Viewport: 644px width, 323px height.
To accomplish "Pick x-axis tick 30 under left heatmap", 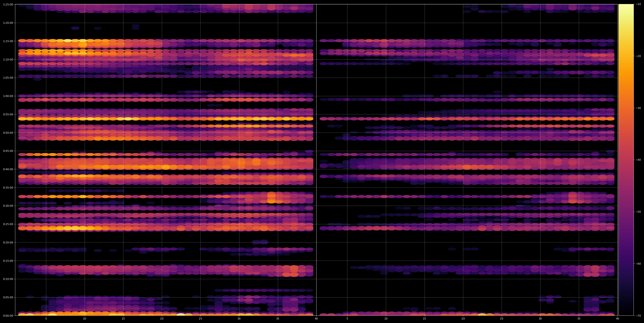I will tap(239, 319).
